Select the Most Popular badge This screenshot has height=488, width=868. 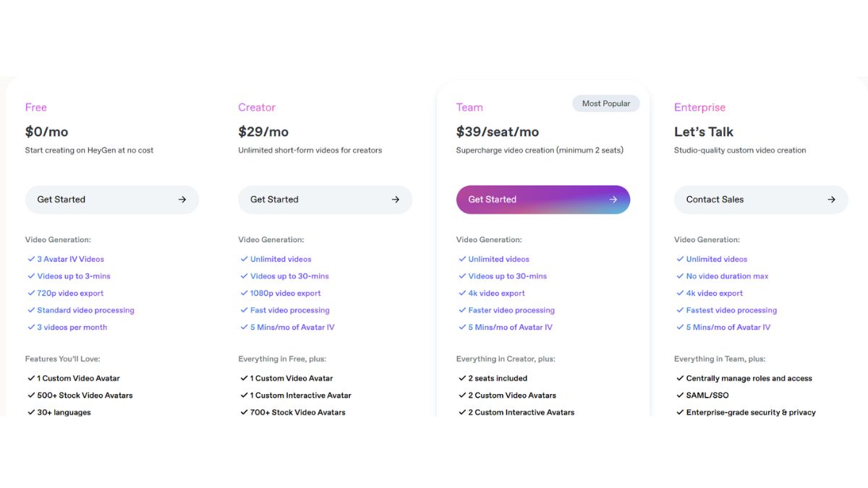(606, 103)
